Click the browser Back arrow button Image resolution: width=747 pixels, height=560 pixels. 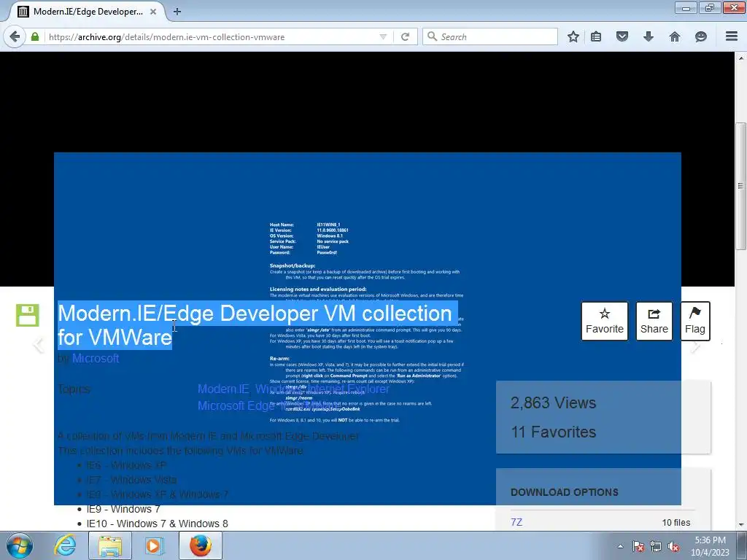click(15, 36)
